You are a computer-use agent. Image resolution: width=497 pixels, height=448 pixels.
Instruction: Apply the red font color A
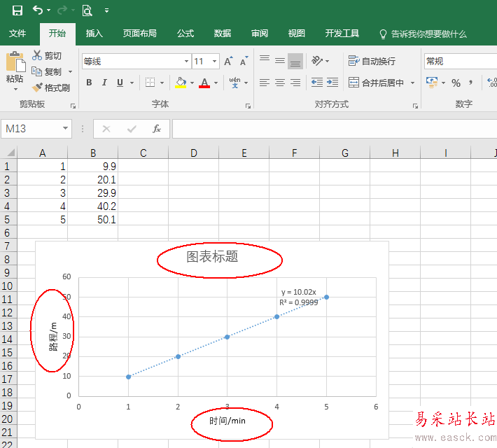click(x=204, y=83)
